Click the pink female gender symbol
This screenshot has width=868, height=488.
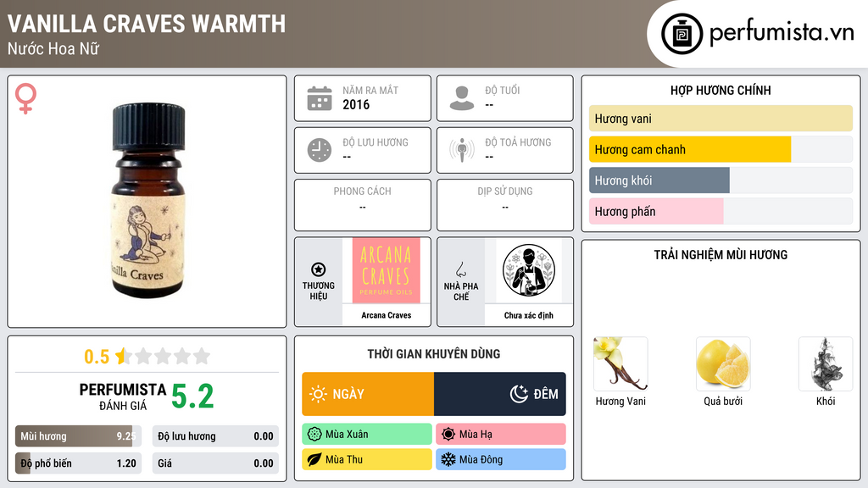25,98
